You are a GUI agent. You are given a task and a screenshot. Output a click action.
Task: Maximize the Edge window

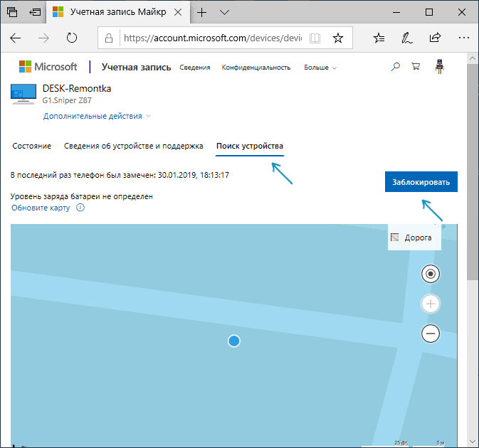[x=429, y=12]
